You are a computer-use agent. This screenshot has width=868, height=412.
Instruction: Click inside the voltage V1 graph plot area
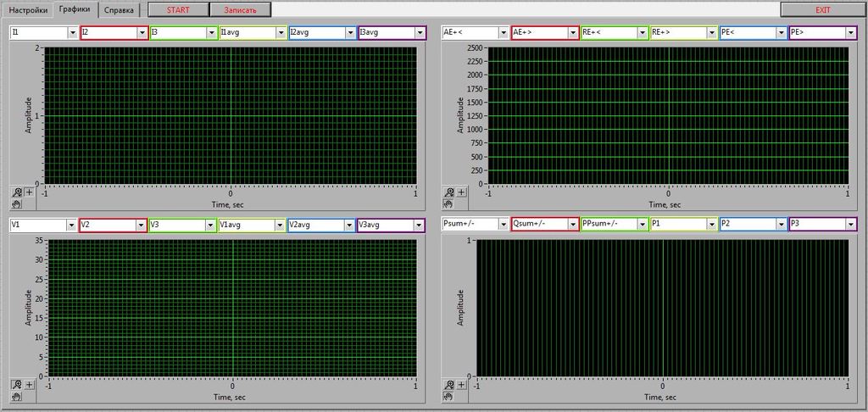[232, 309]
